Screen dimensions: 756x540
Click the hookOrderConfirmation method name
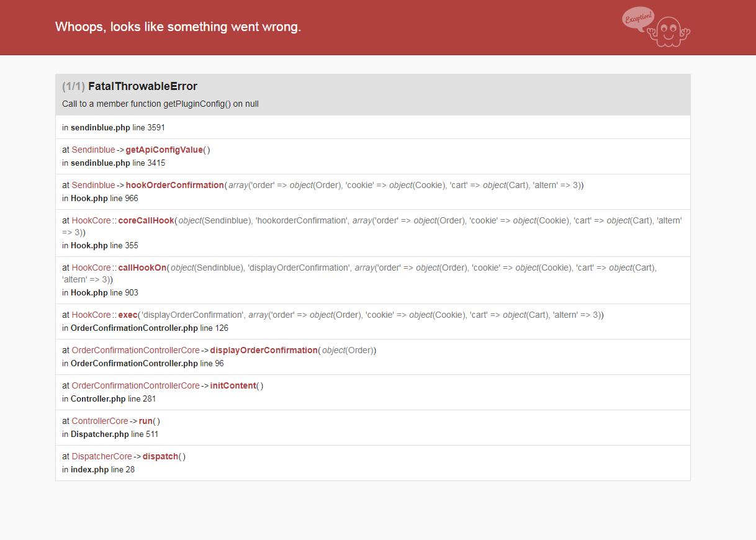(175, 185)
